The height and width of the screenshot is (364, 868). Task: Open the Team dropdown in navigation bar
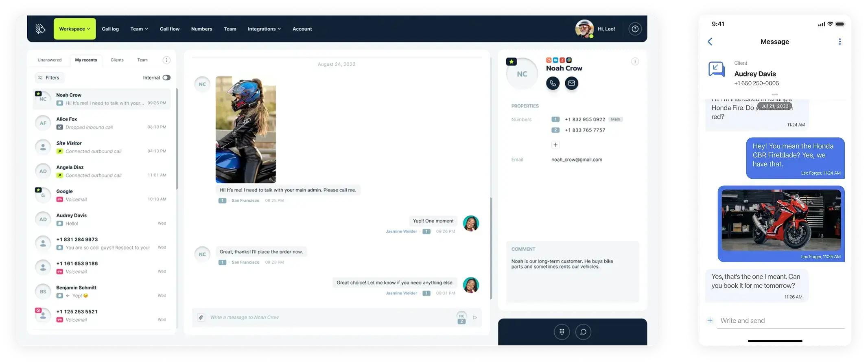(139, 29)
